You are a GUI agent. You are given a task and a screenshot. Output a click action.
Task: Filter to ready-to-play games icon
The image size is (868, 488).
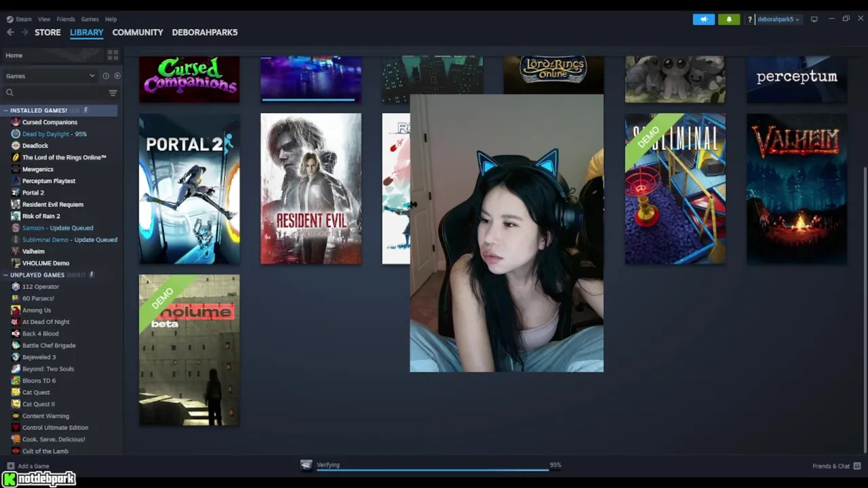[x=117, y=76]
